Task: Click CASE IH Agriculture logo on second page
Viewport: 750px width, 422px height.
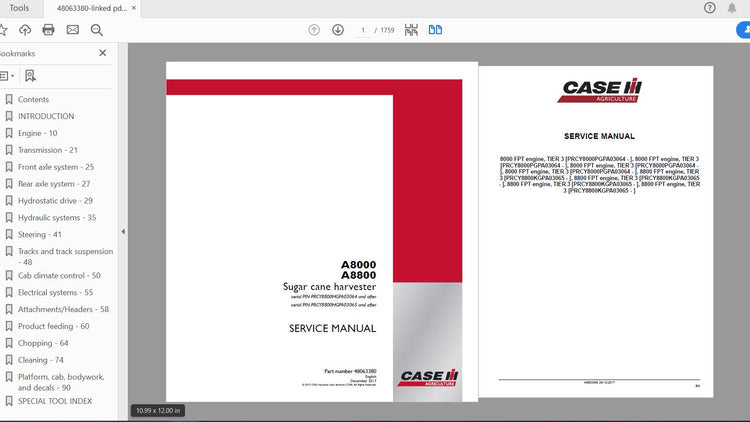Action: [x=600, y=90]
